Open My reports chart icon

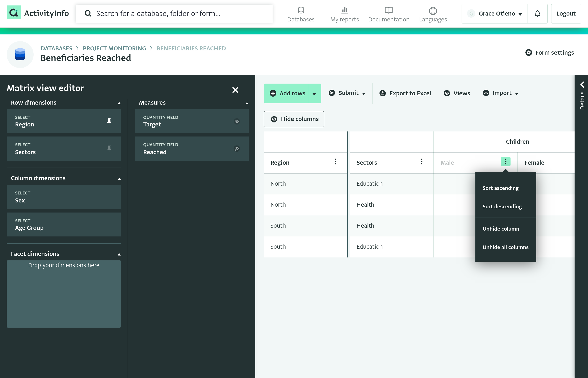coord(345,10)
